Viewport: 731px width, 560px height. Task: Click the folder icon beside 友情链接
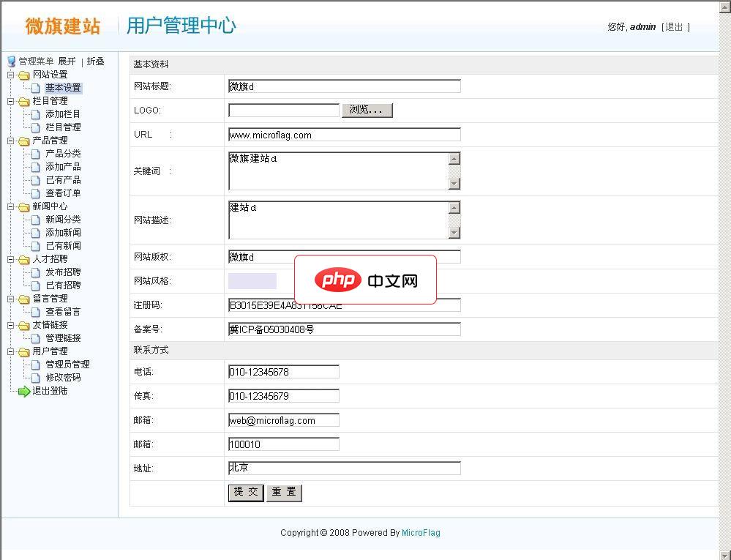point(23,326)
